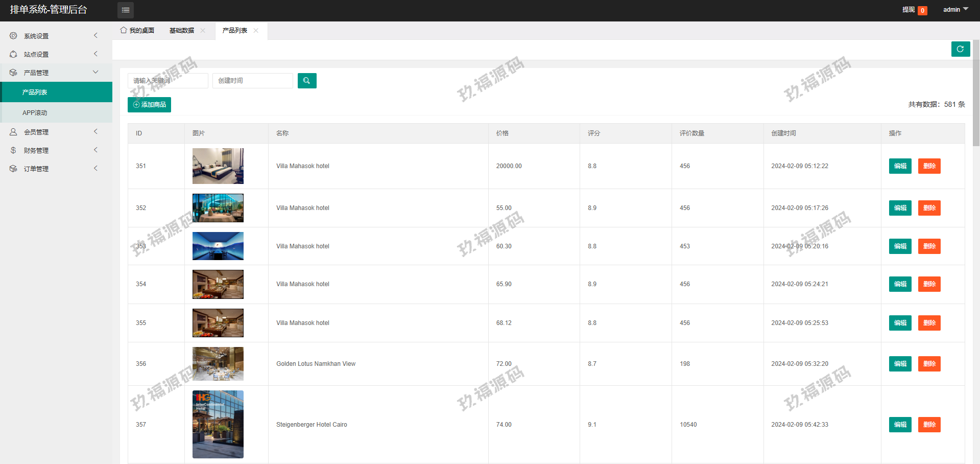The height and width of the screenshot is (464, 980).
Task: Click the hamburger menu toggle icon
Action: click(125, 10)
